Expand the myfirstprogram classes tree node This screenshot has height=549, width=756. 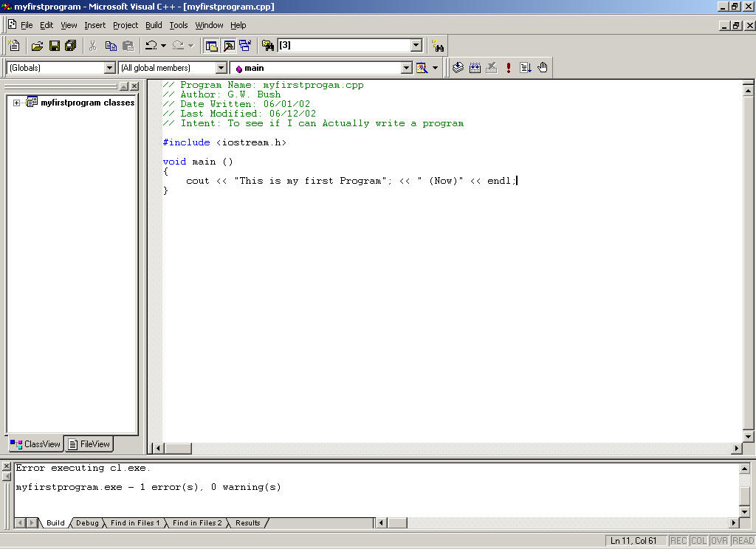[16, 103]
